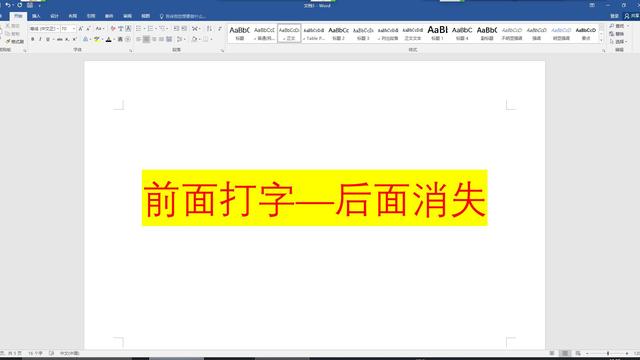Open the Design (设计) ribbon tab

click(55, 16)
